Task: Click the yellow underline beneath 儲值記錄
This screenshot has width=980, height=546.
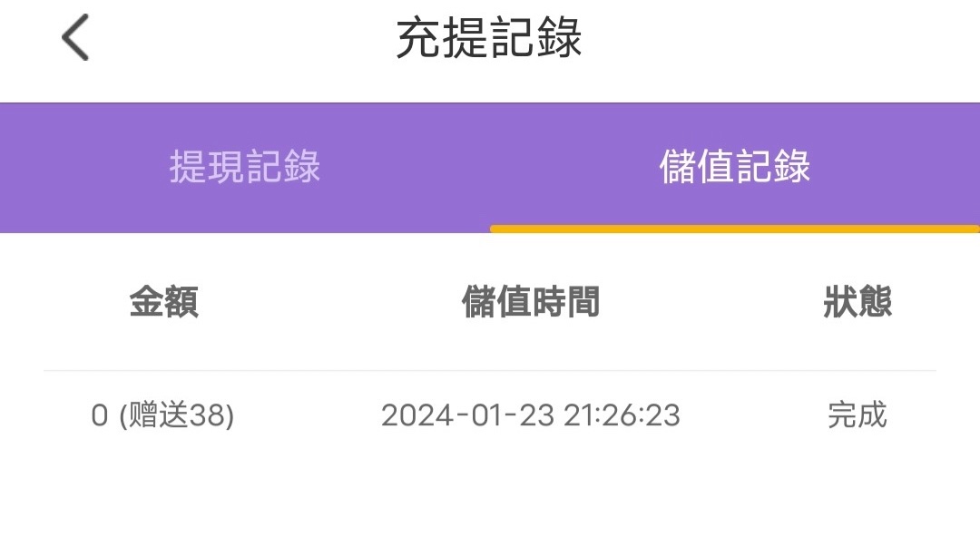Action: [x=735, y=229]
